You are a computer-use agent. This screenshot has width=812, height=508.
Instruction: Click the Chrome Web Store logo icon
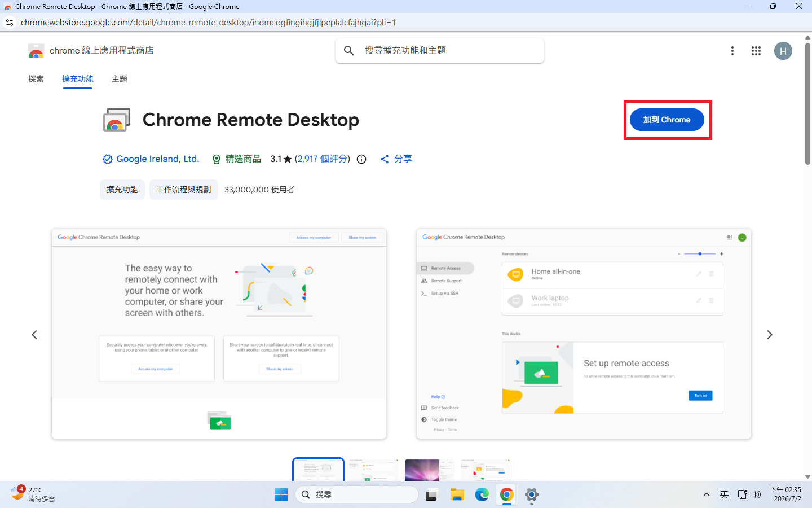36,51
